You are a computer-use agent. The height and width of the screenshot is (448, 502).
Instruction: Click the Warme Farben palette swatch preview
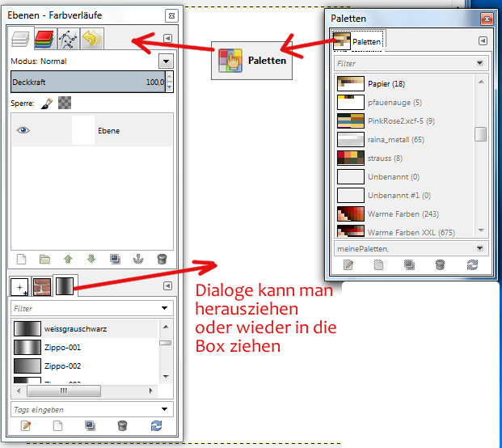(x=351, y=214)
